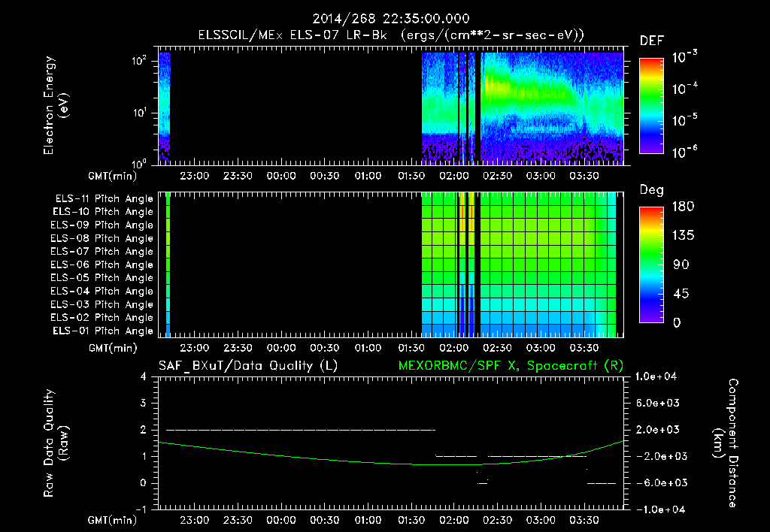The image size is (770, 532).
Task: Click the 45 degree scale value
Action: pyautogui.click(x=681, y=294)
